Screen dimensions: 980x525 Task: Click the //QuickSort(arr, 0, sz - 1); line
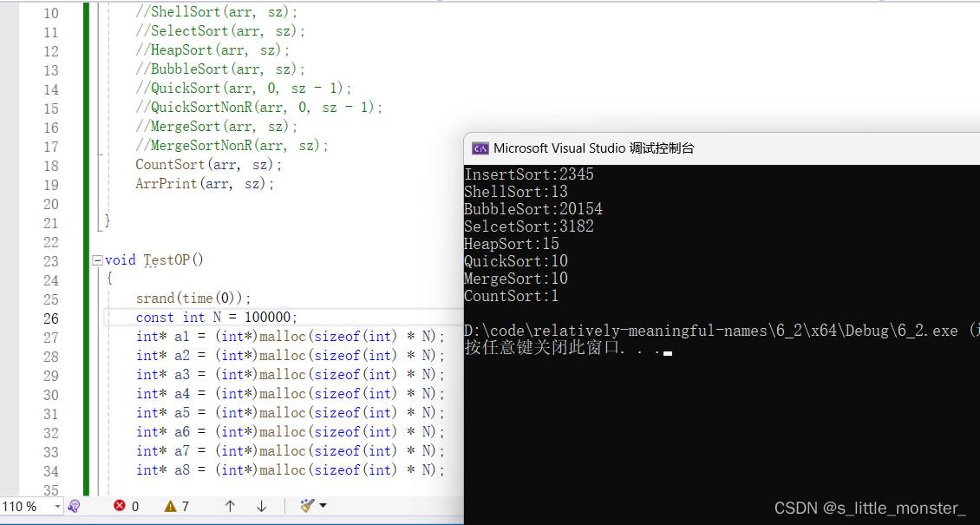pyautogui.click(x=245, y=89)
